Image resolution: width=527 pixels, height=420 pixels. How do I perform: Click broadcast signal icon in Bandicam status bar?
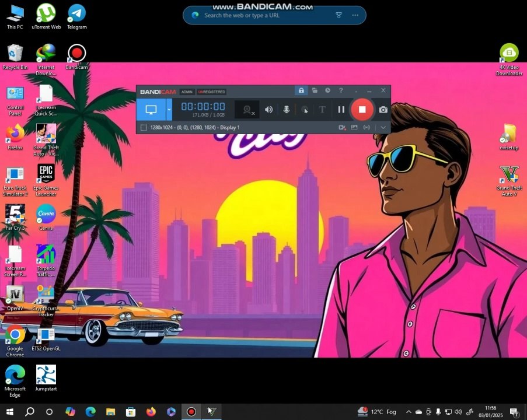point(367,128)
